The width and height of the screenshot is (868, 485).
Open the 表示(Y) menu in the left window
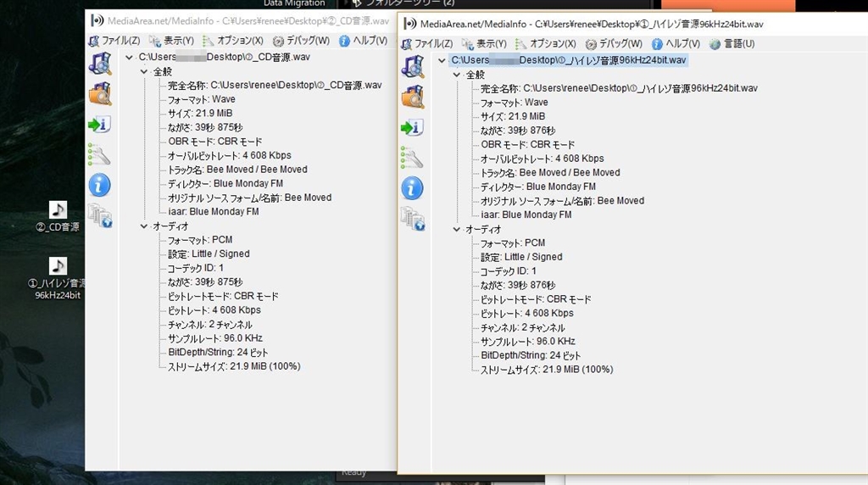point(171,41)
